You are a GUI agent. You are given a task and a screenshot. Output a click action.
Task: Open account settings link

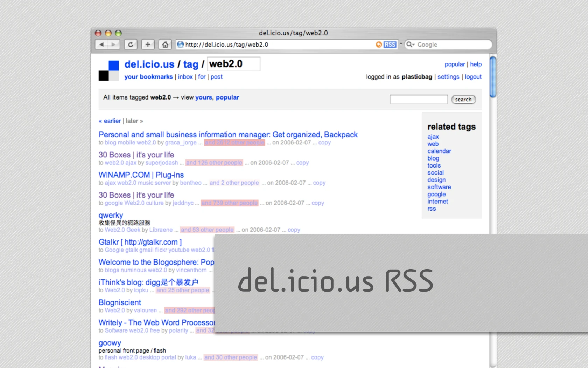(x=448, y=77)
